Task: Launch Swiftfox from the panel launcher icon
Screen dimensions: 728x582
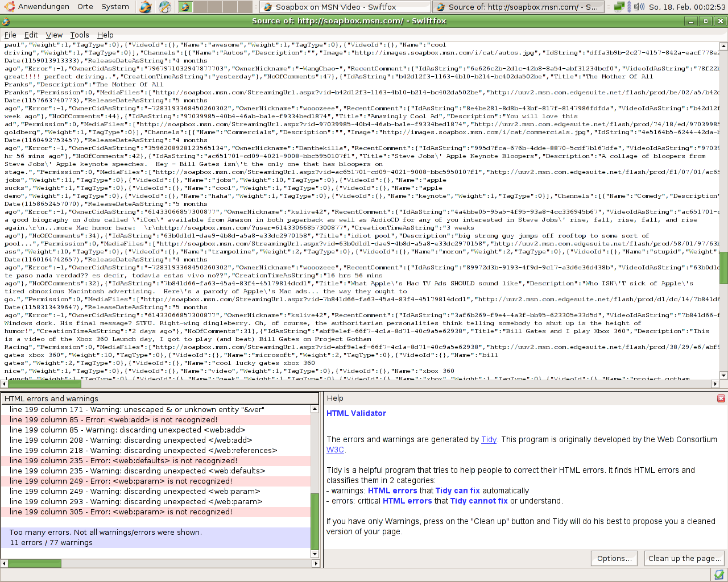Action: click(146, 7)
